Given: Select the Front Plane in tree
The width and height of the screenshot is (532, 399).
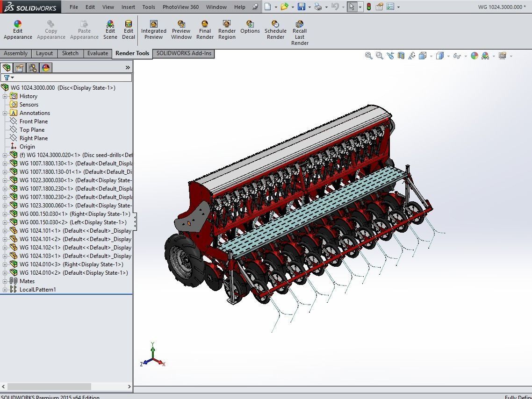Looking at the screenshot, I should (34, 121).
